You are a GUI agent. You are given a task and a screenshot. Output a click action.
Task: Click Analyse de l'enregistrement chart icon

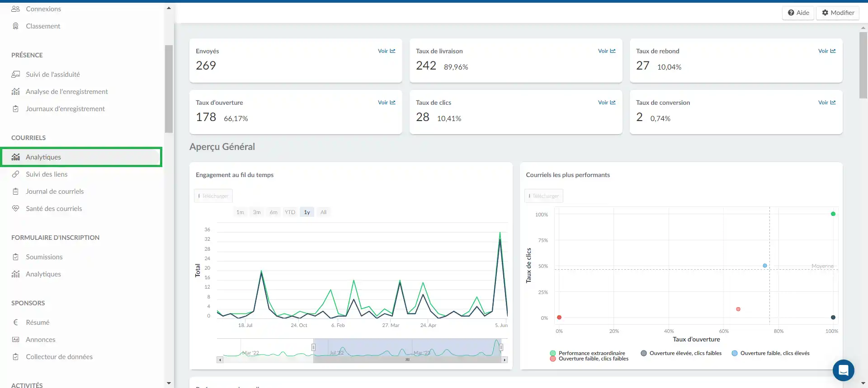pos(15,92)
